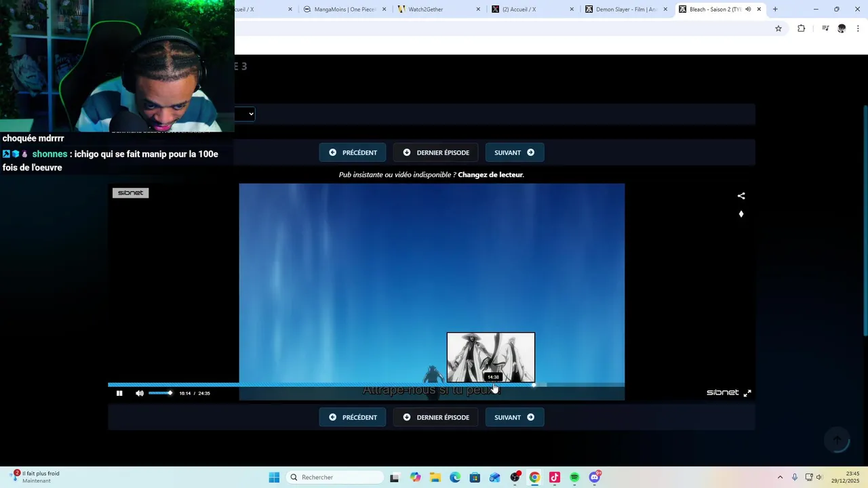Mute the Bleach tab via speaker icon
The image size is (868, 488).
[x=748, y=9]
